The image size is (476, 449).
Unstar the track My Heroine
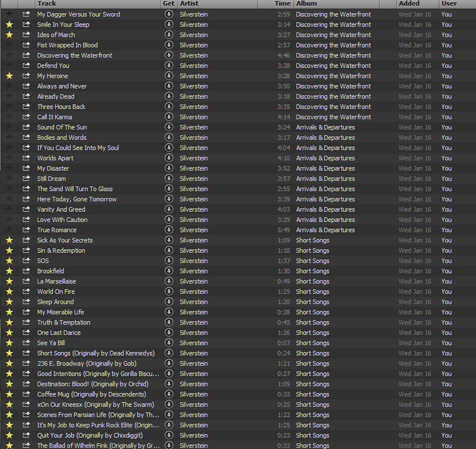(10, 76)
